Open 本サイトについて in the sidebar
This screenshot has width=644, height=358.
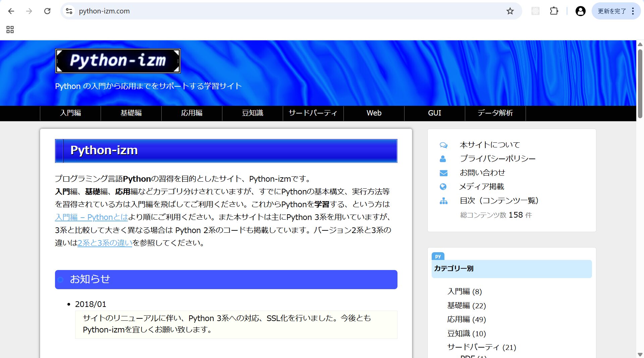tap(490, 145)
